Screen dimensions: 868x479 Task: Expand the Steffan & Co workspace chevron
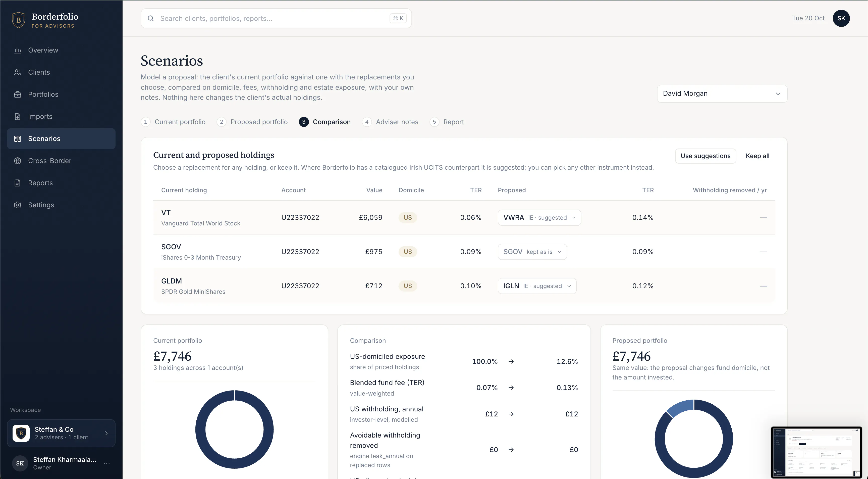[x=106, y=433]
